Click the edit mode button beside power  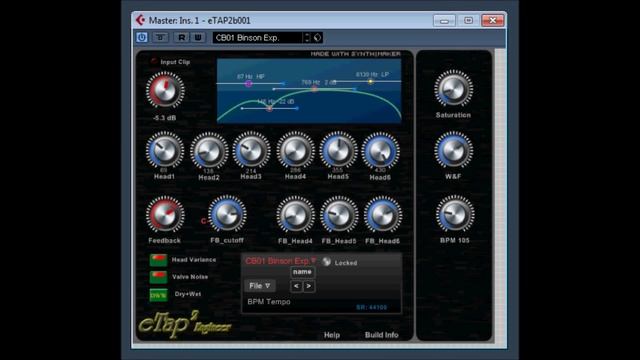pyautogui.click(x=160, y=38)
